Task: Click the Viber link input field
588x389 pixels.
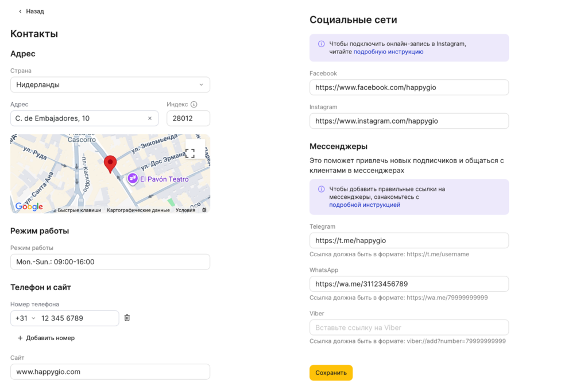Action: pyautogui.click(x=409, y=328)
